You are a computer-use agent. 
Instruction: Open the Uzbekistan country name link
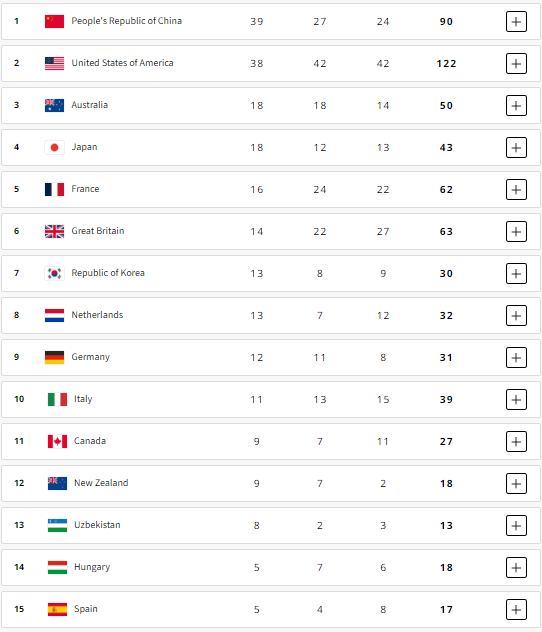point(97,525)
